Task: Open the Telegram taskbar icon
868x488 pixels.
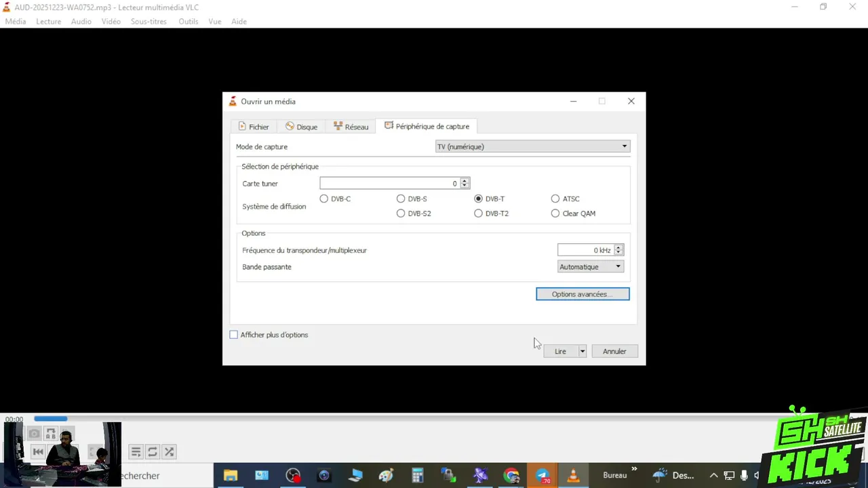Action: [543, 476]
